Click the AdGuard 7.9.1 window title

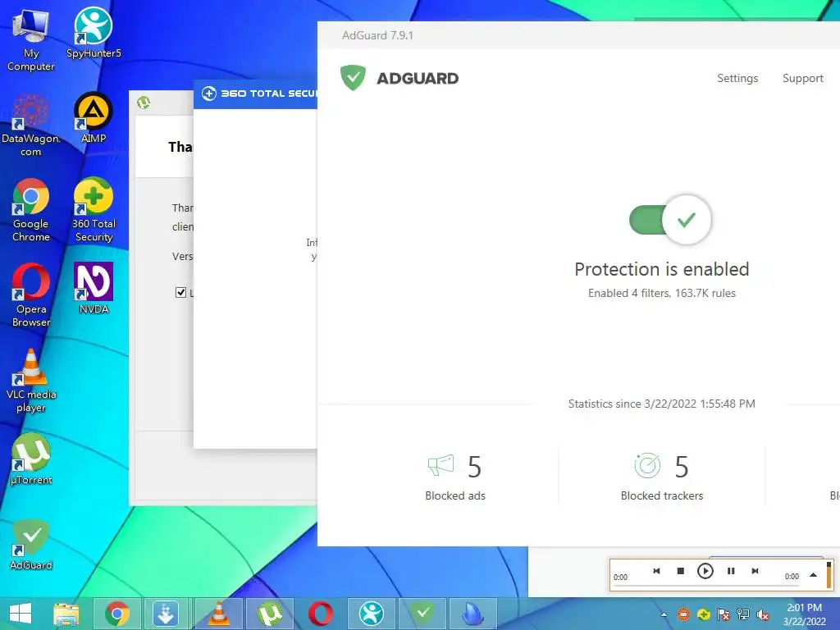click(x=377, y=35)
